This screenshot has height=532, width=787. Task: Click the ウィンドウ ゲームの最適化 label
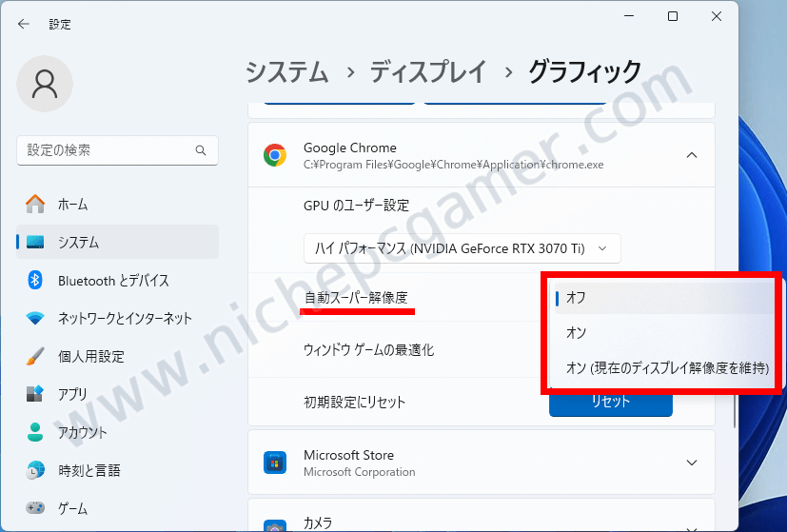pyautogui.click(x=368, y=350)
